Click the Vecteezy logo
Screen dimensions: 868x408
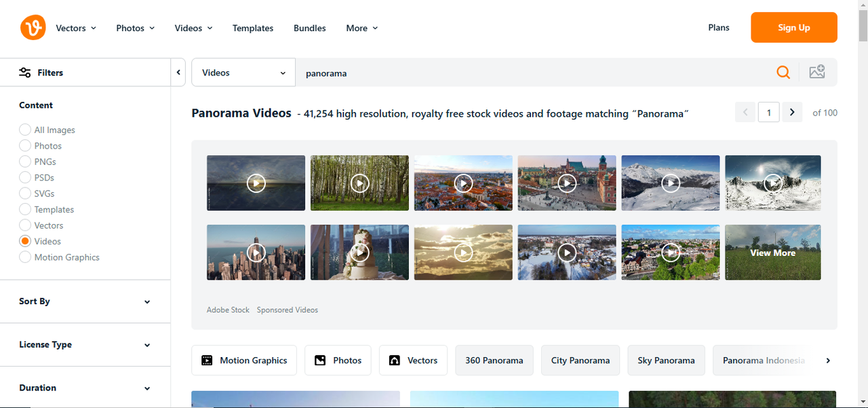click(x=33, y=27)
